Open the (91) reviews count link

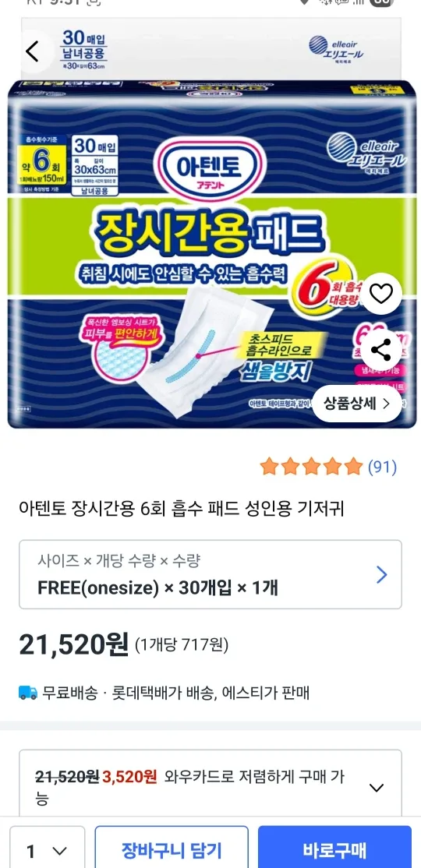pos(383,468)
